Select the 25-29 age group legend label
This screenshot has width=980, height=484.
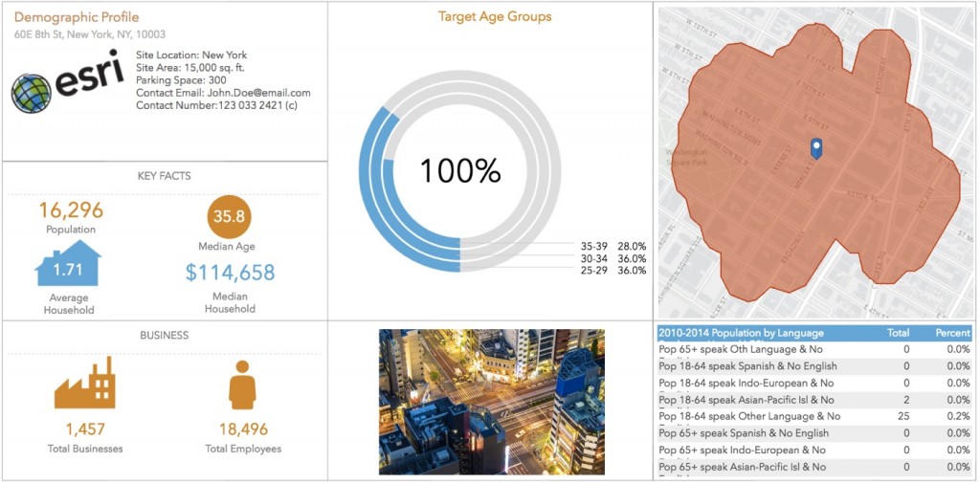click(613, 271)
